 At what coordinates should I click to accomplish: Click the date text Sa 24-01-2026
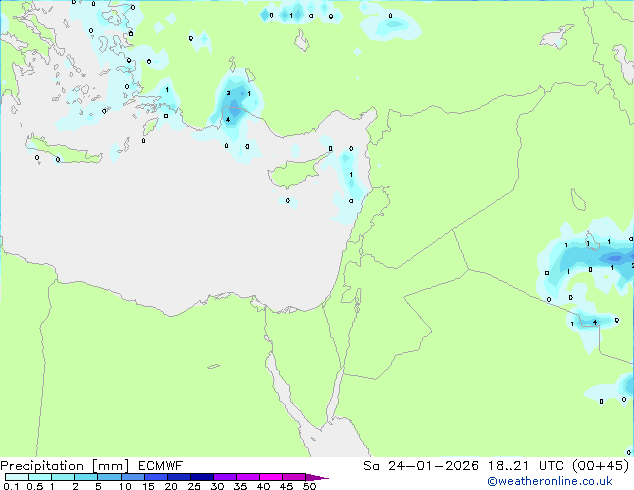pyautogui.click(x=421, y=466)
